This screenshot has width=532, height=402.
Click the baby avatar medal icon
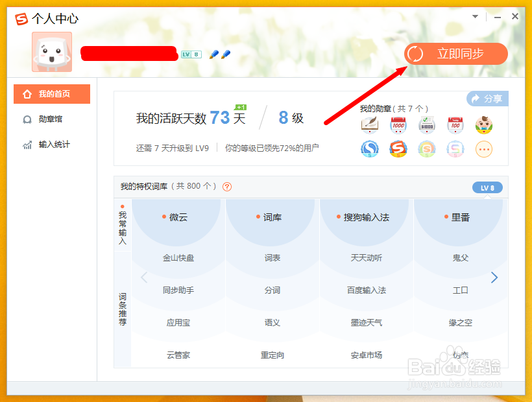pyautogui.click(x=483, y=125)
